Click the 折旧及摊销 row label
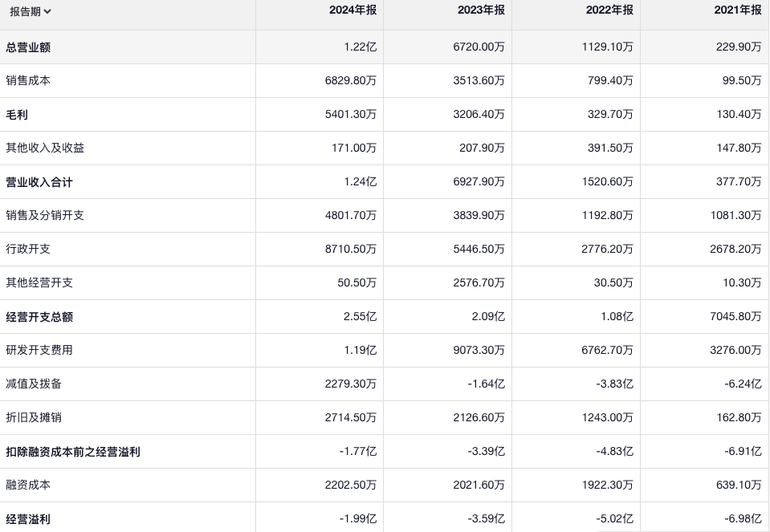The height and width of the screenshot is (532, 770). [34, 418]
